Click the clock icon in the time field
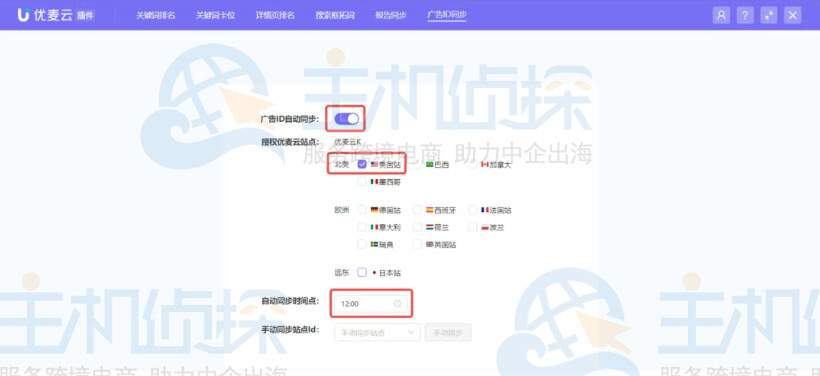820x376 pixels. tap(397, 303)
